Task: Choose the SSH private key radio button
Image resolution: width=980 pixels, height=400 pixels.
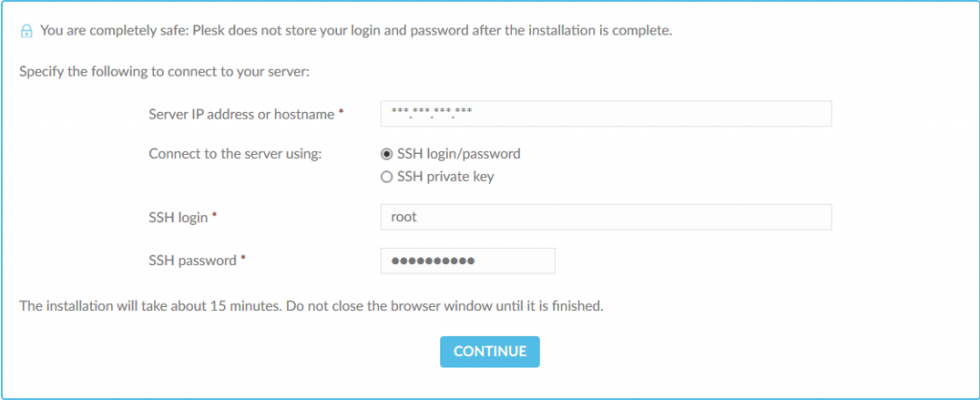Action: click(387, 176)
